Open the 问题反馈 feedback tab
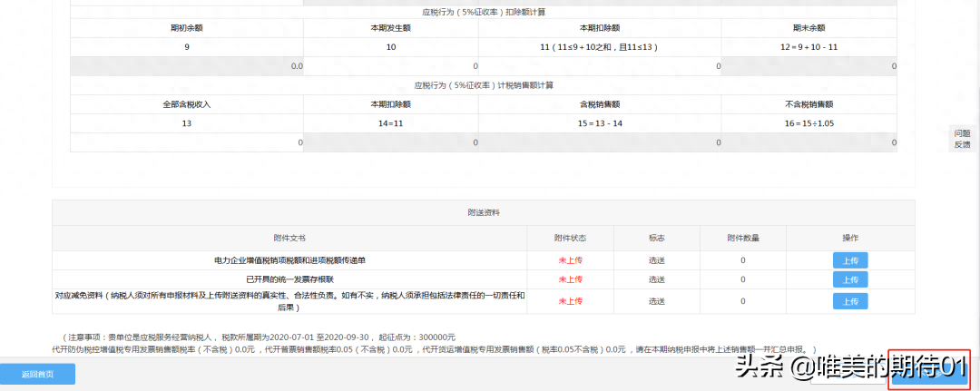Image resolution: width=980 pixels, height=391 pixels. [962, 138]
